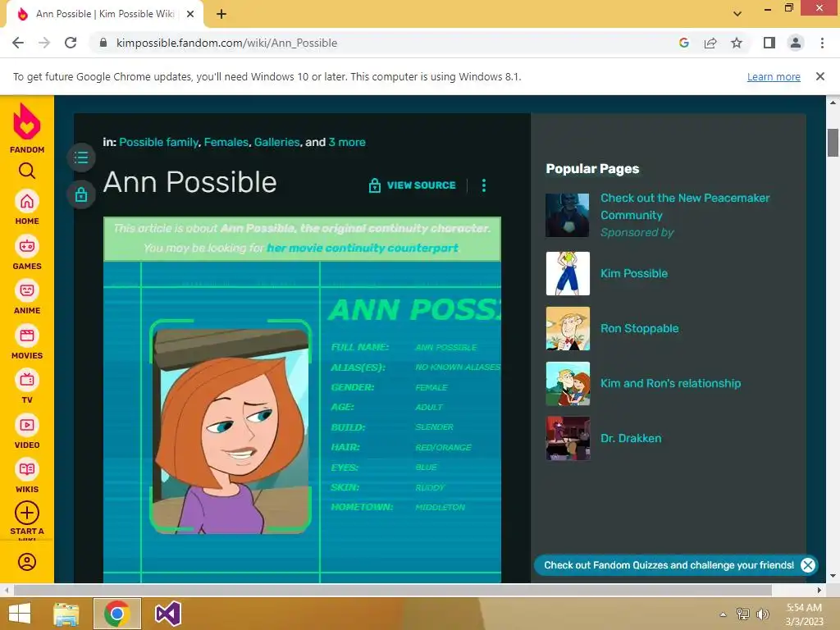Image resolution: width=840 pixels, height=630 pixels.
Task: Click the Fandom Quizzes banner text
Action: (669, 565)
